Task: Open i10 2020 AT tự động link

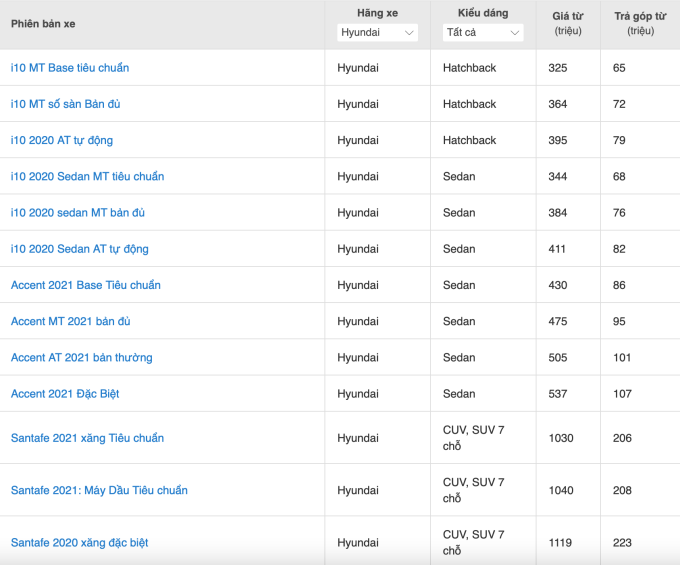Action: click(62, 140)
